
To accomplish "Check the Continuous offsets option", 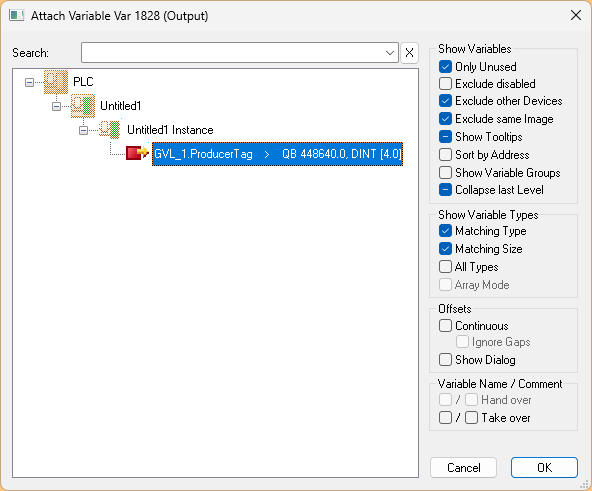I will click(446, 326).
